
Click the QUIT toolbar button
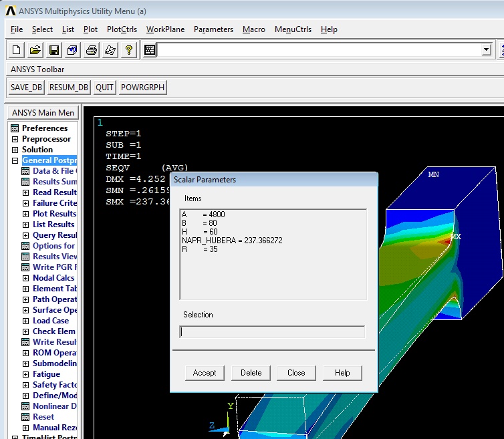tap(104, 88)
